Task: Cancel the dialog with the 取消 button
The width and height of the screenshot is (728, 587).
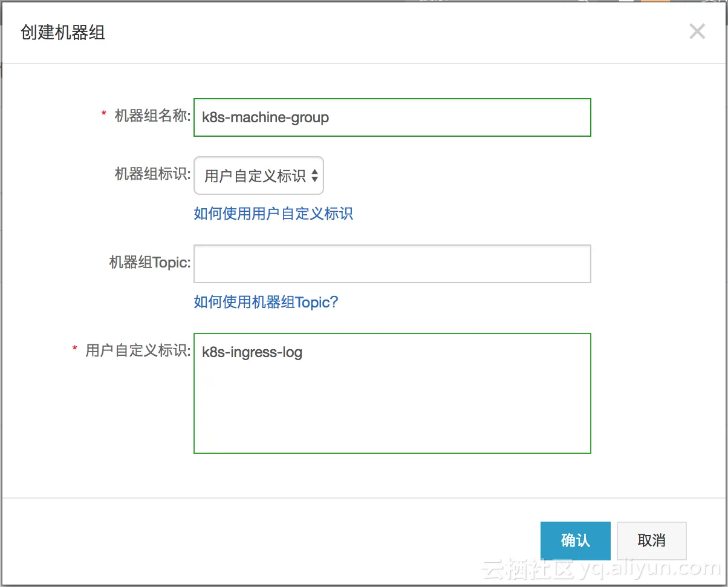Action: pos(651,540)
